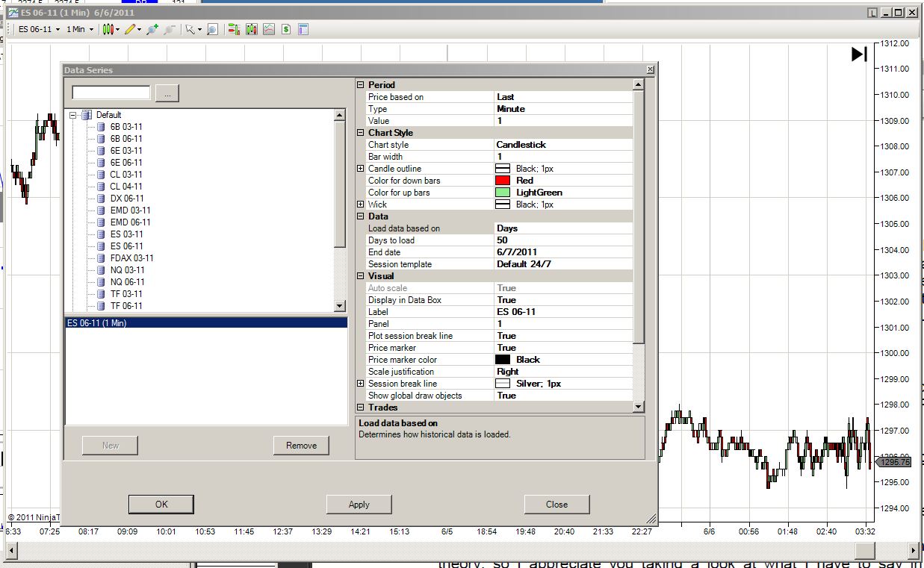Screen dimensions: 924x568
Task: Select ES 03-11 in instrument tree
Action: (126, 234)
